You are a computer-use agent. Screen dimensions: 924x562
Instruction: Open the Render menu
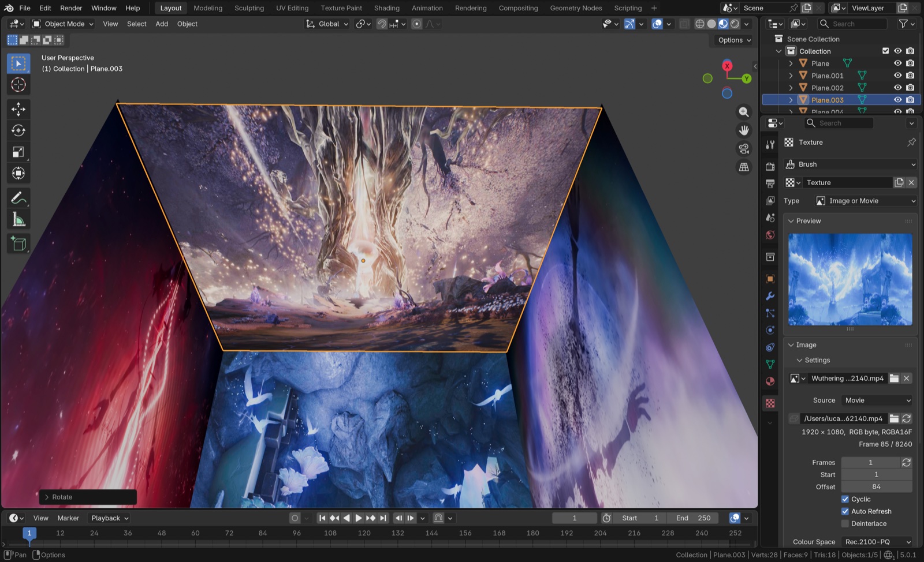pyautogui.click(x=71, y=8)
